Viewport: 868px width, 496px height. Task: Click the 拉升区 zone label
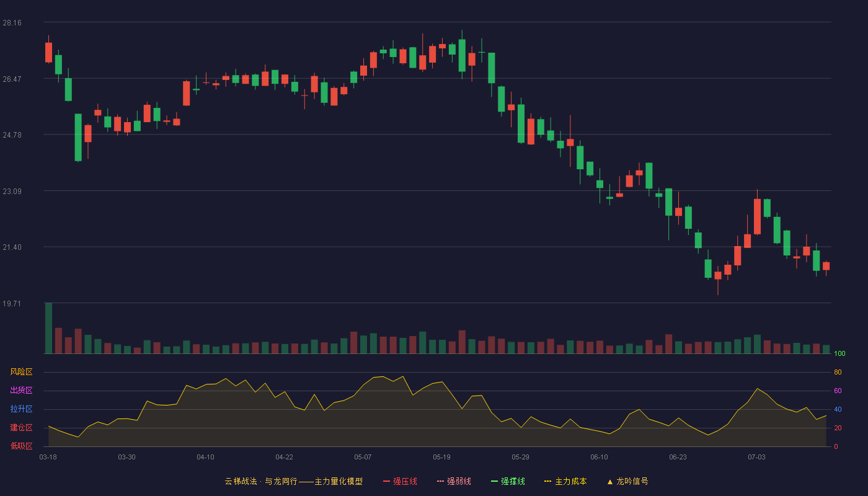point(21,409)
